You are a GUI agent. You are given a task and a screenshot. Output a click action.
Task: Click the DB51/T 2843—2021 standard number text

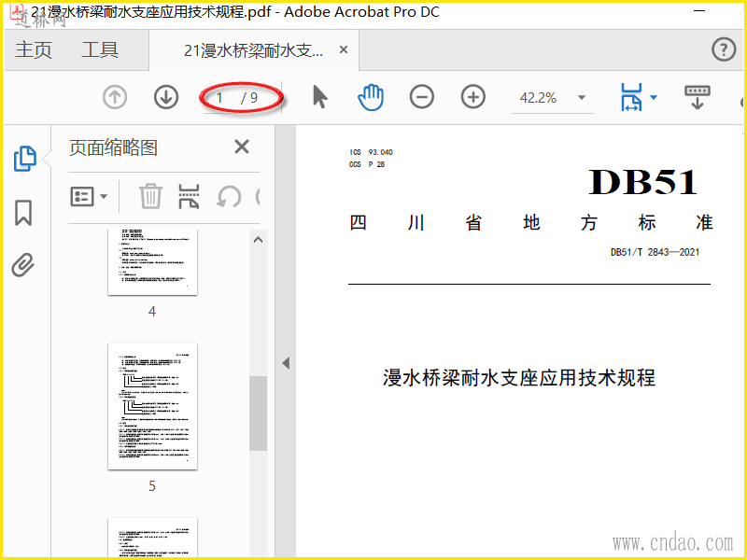coord(655,252)
